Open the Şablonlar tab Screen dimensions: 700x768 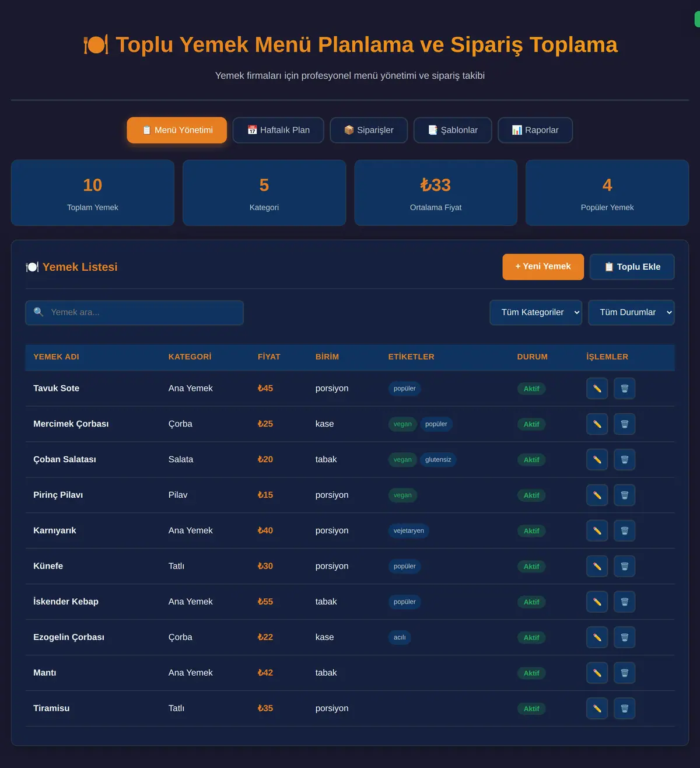(453, 130)
